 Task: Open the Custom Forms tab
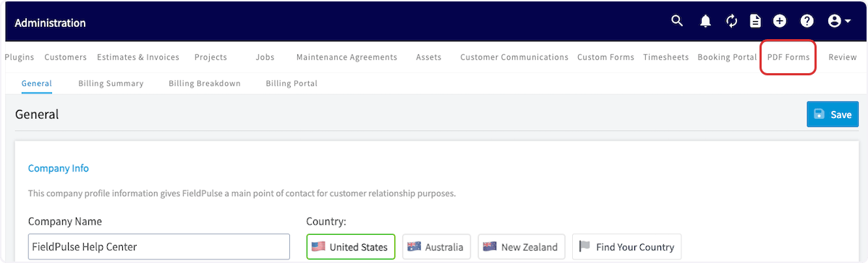pos(605,57)
